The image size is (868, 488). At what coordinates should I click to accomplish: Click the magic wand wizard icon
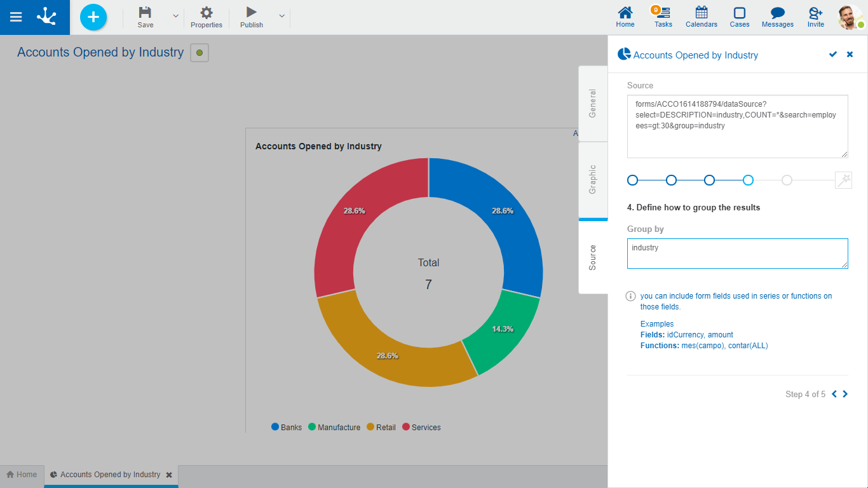(x=843, y=180)
